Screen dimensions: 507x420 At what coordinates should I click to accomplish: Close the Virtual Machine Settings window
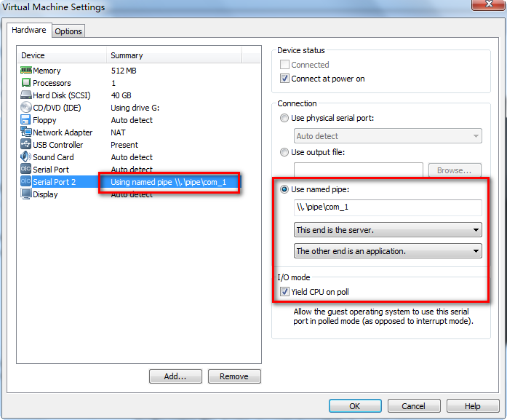pos(489,4)
